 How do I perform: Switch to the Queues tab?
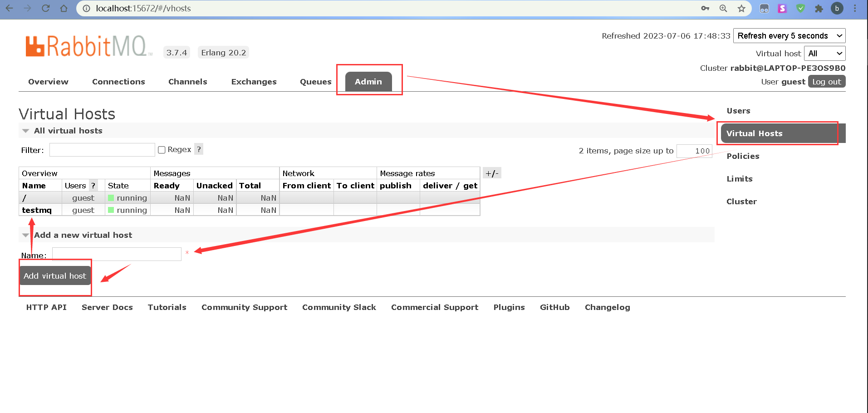point(315,82)
